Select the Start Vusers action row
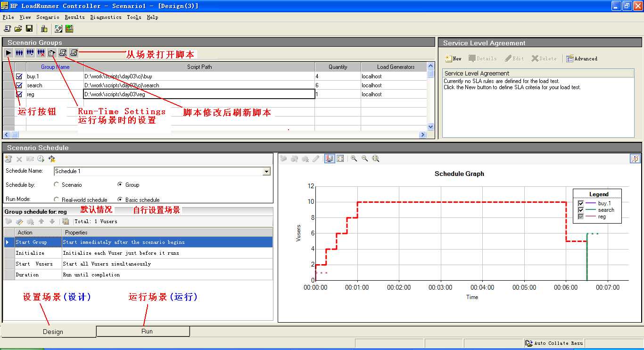The image size is (644, 350). pos(138,264)
